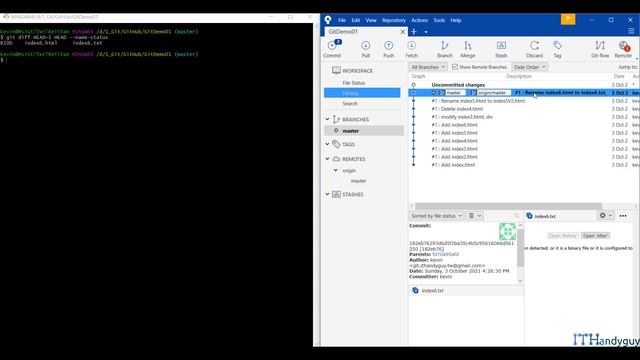Image resolution: width=640 pixels, height=360 pixels.
Task: Select master under origin remote
Action: click(x=358, y=181)
